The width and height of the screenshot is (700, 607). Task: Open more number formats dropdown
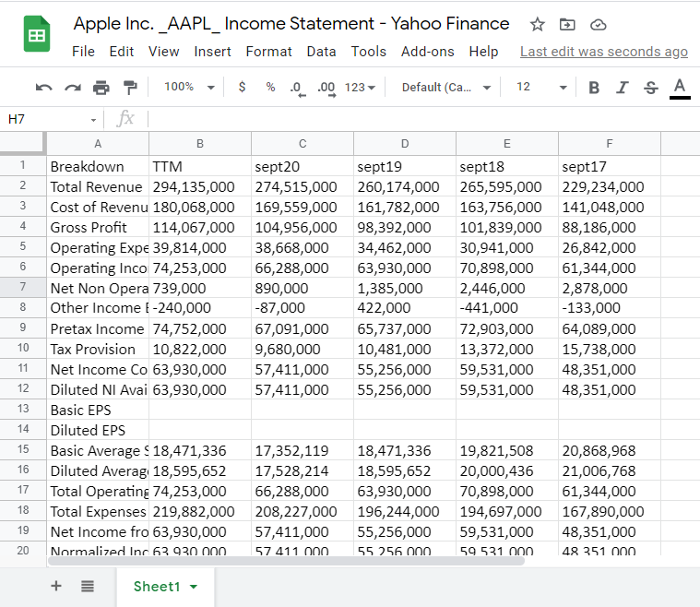click(x=360, y=87)
